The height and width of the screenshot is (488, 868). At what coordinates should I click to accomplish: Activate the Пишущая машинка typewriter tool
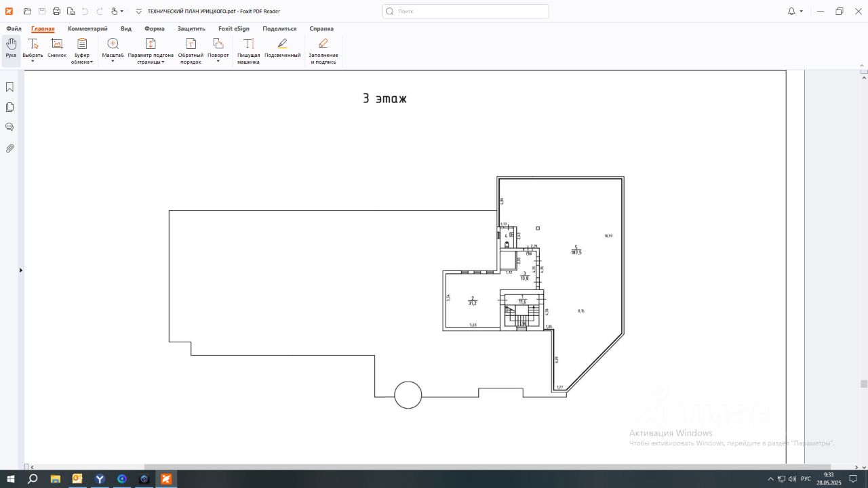click(x=248, y=49)
